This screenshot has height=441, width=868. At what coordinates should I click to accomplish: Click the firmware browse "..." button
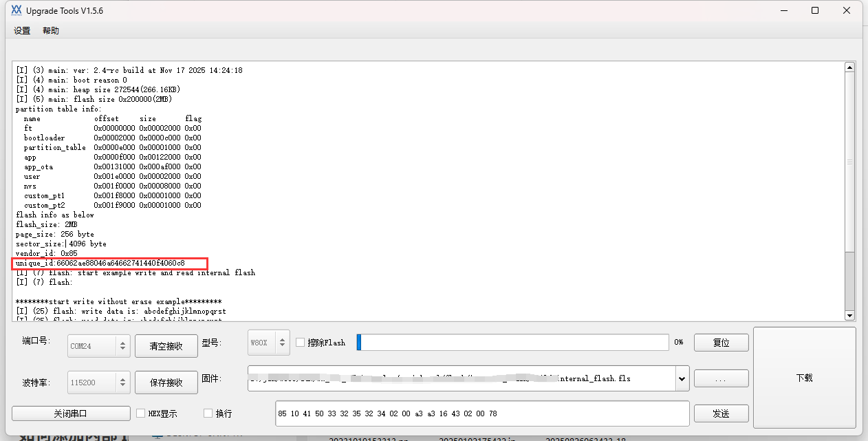(721, 378)
